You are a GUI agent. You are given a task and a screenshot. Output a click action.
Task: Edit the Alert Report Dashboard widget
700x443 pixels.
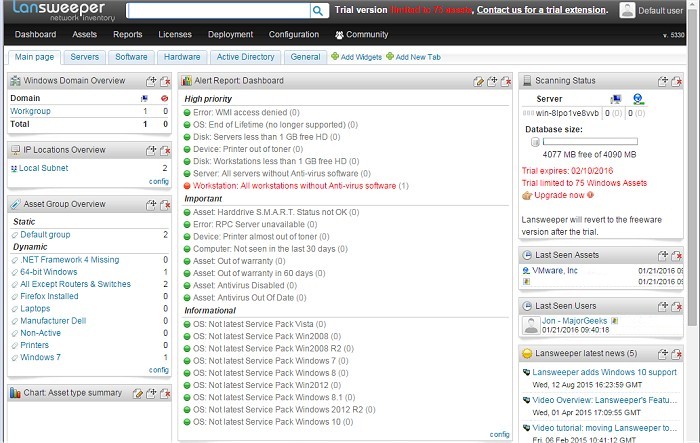(x=479, y=80)
